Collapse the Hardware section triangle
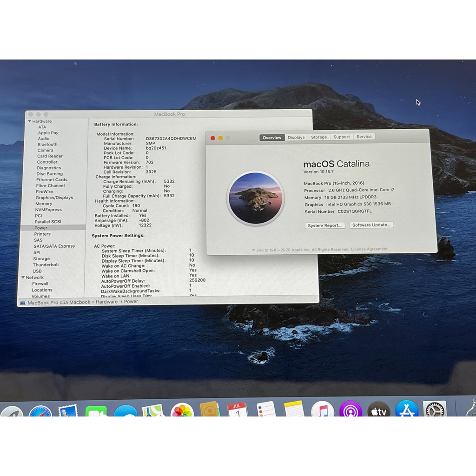The image size is (476, 476). click(29, 121)
